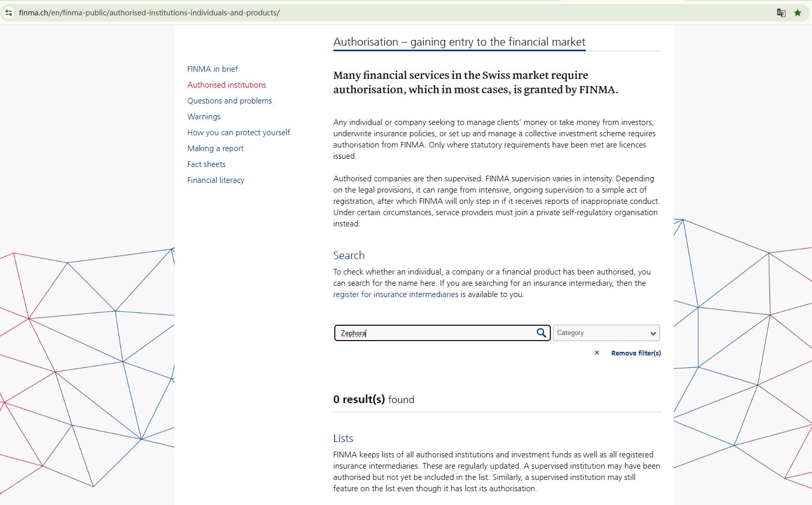812x505 pixels.
Task: Click Remove filter(s) link
Action: pos(636,353)
